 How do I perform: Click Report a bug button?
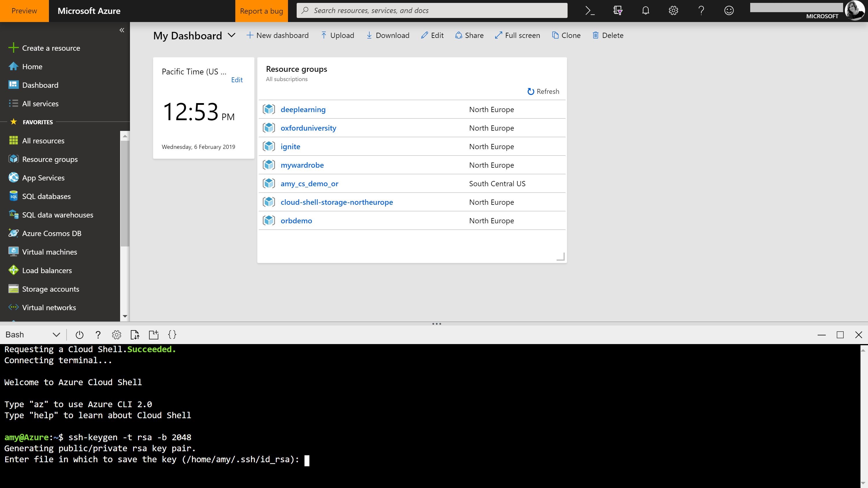click(261, 11)
